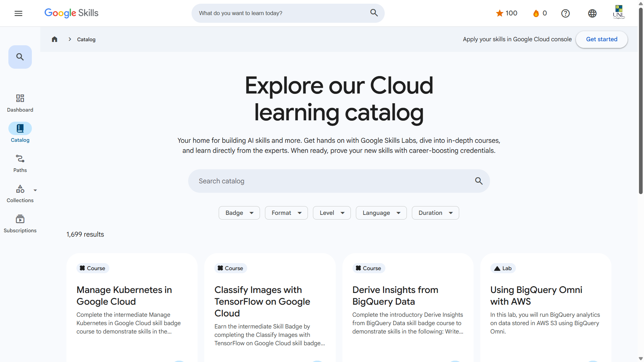Expand the Format filter dropdown
The width and height of the screenshot is (644, 362).
[x=286, y=213]
